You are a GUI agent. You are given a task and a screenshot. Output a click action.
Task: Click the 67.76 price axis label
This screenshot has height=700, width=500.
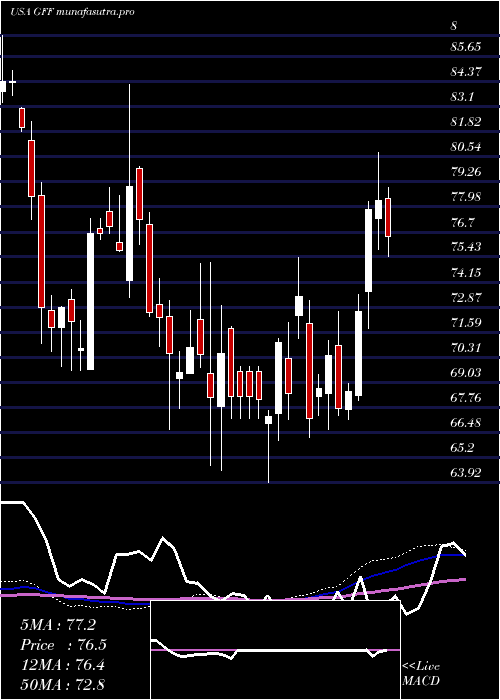click(466, 397)
